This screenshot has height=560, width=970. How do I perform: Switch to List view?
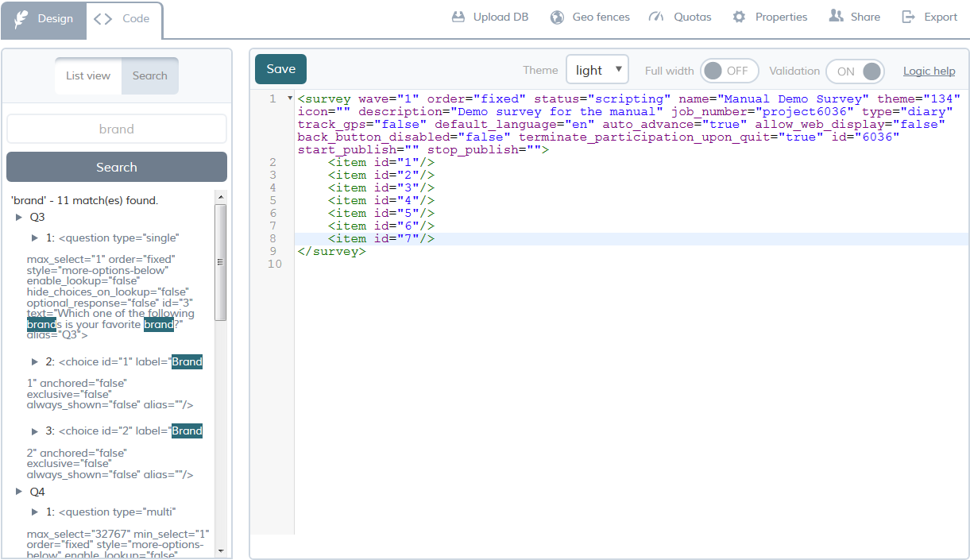88,75
